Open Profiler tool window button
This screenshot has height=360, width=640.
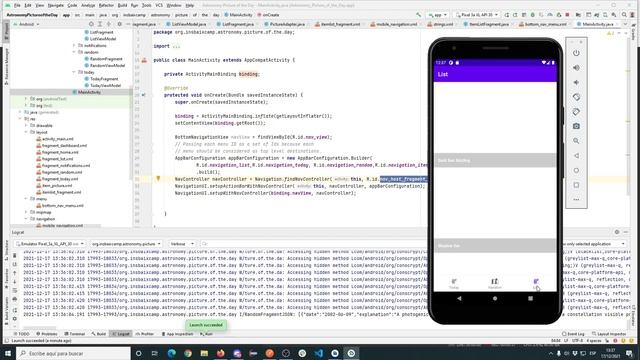(x=144, y=334)
